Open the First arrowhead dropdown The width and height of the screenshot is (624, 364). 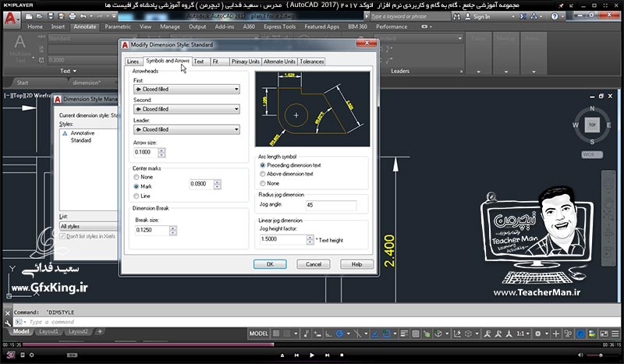point(186,89)
